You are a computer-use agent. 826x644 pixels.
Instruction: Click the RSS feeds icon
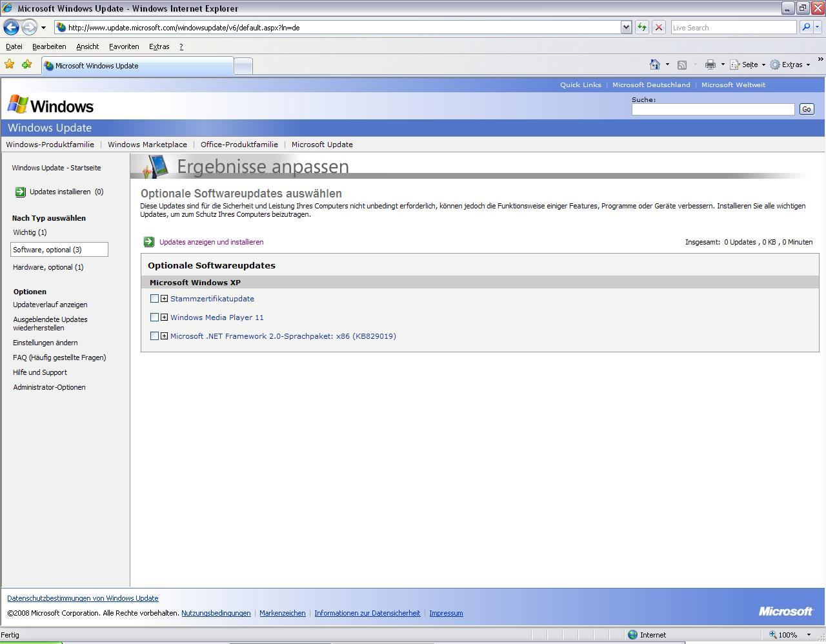[682, 65]
